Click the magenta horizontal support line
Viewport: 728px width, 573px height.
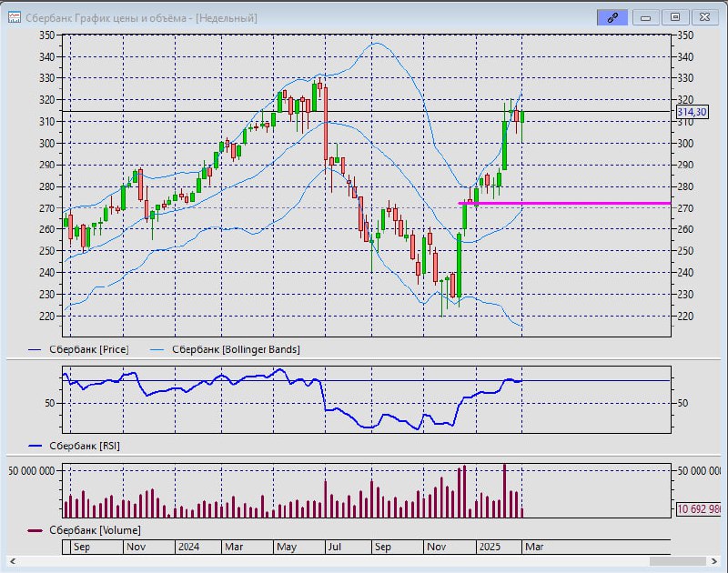click(564, 203)
